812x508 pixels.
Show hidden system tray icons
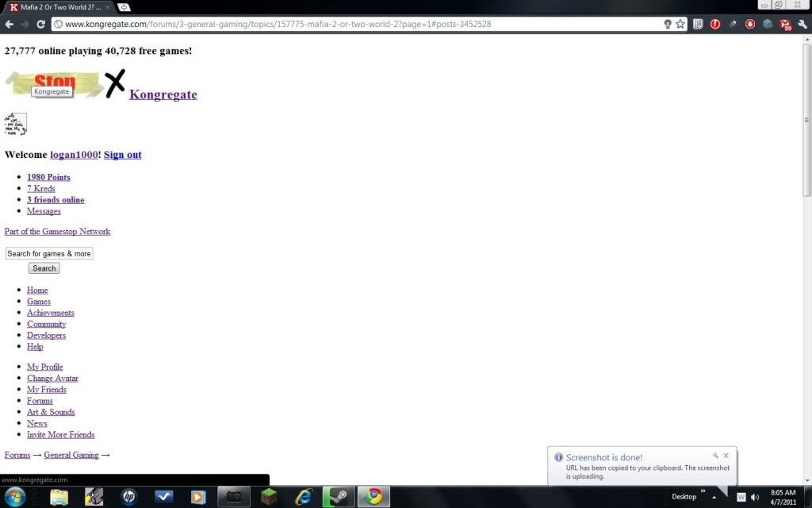pos(714,497)
